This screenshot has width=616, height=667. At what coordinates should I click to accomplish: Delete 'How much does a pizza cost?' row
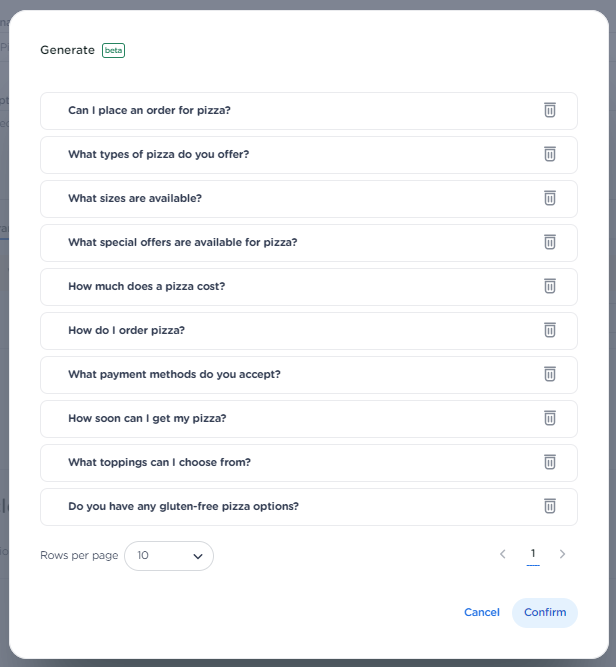549,286
